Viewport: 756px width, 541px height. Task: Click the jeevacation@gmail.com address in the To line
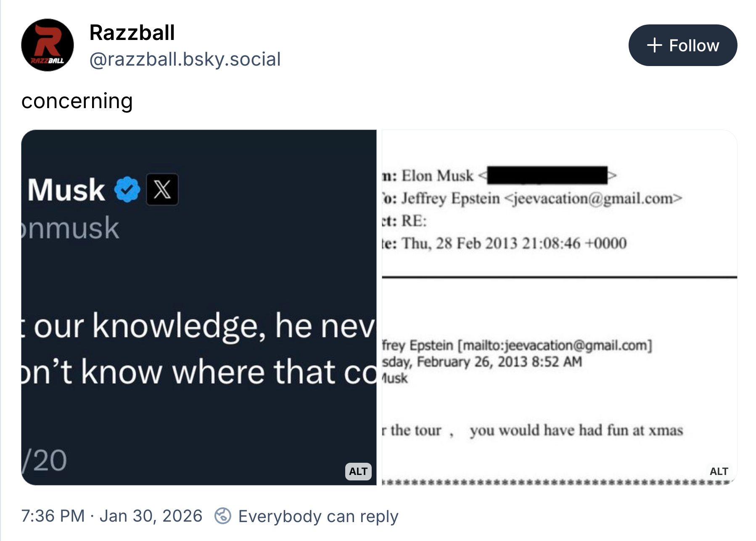[593, 198]
